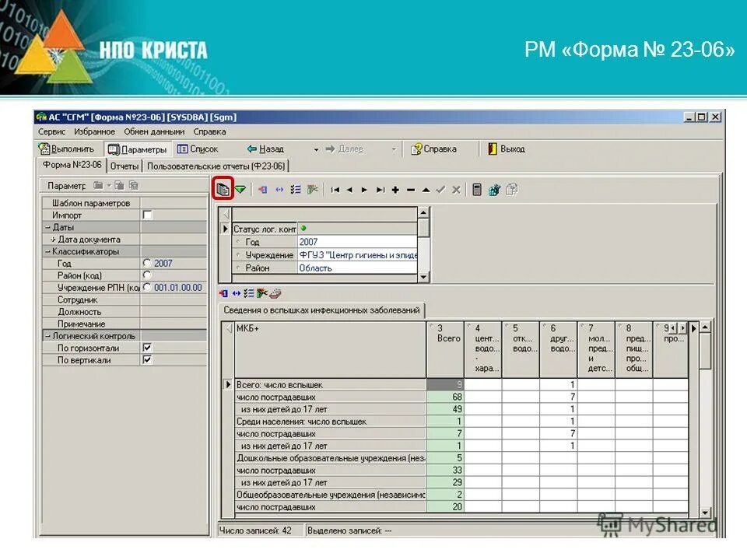Click the up triangle edit icon
The image size is (747, 560).
click(426, 190)
